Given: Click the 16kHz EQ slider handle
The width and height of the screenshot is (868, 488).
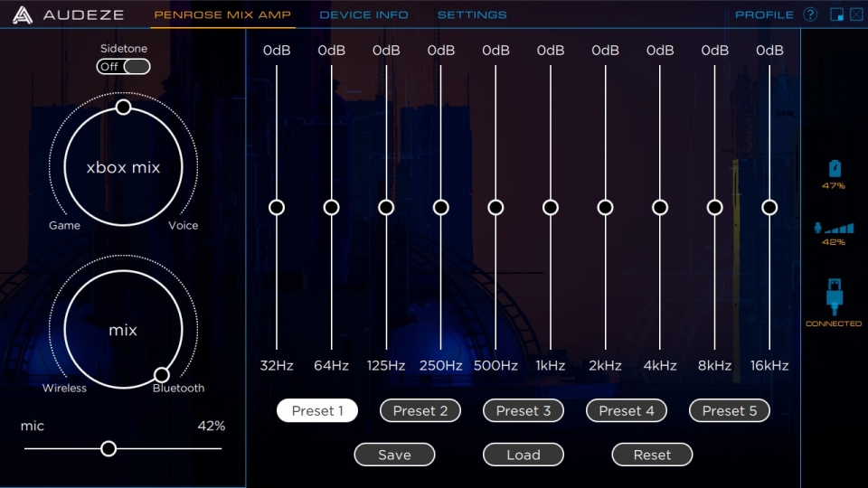Looking at the screenshot, I should coord(769,208).
